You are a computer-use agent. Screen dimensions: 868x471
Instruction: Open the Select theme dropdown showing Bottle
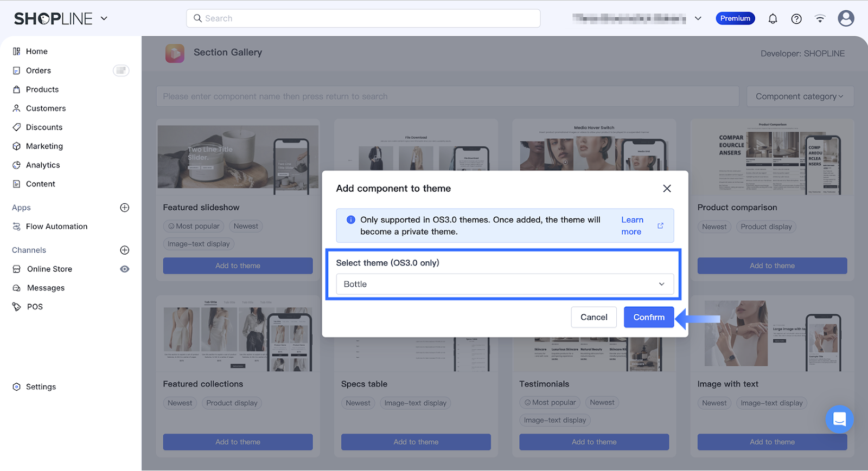pyautogui.click(x=505, y=284)
